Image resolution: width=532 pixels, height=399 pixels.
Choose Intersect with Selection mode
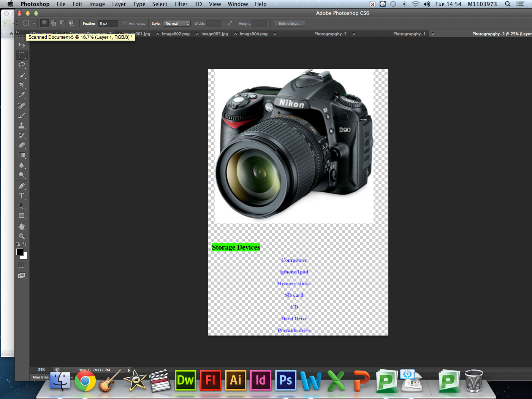(71, 23)
